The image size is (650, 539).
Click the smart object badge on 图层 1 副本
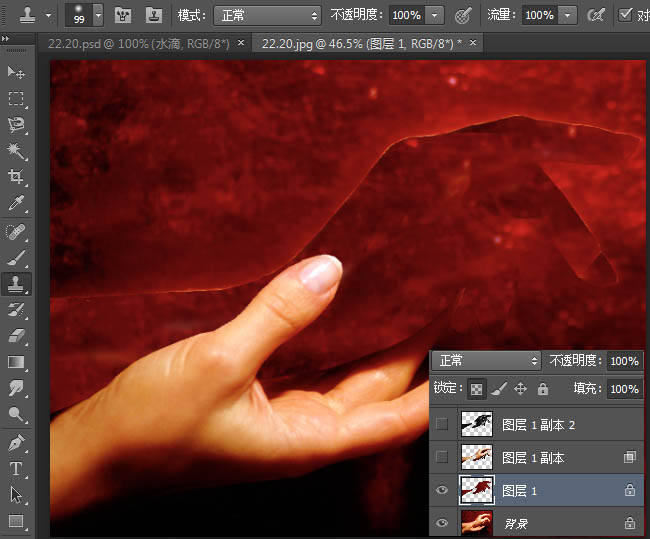pyautogui.click(x=630, y=457)
